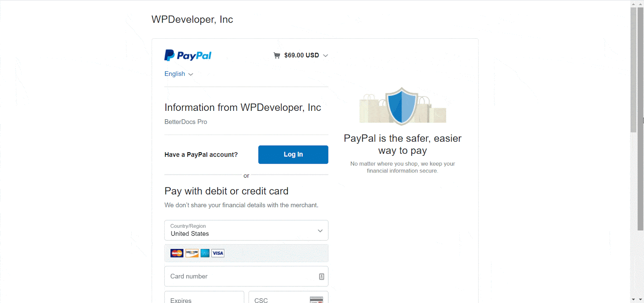Click 'Have a PayPal account?' text

tap(201, 155)
